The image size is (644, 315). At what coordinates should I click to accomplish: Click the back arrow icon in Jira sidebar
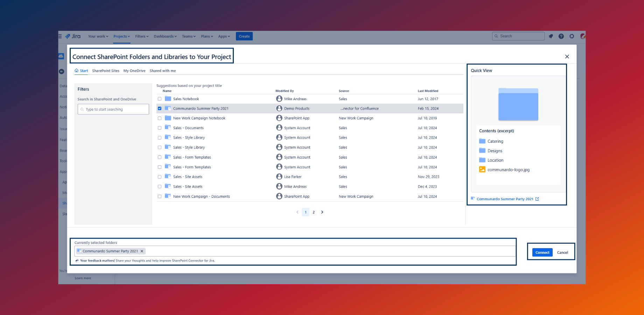(x=62, y=71)
